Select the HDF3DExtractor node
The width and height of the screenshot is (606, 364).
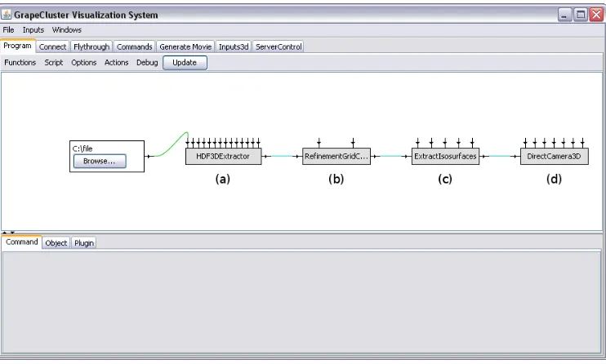pyautogui.click(x=224, y=157)
